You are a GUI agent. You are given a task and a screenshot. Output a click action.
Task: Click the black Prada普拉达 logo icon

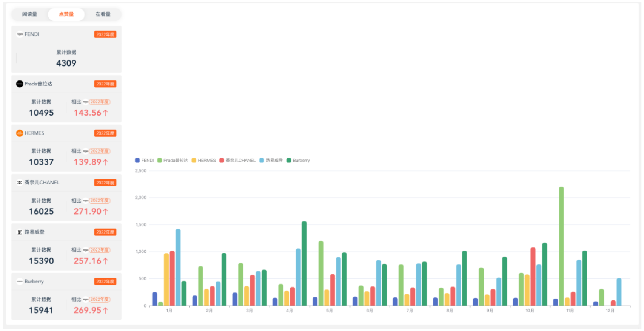20,84
